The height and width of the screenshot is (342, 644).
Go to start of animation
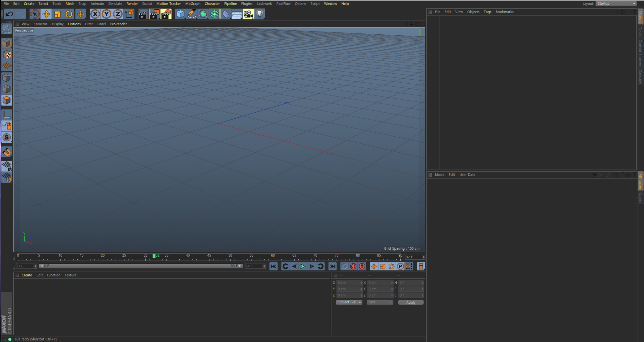pyautogui.click(x=274, y=266)
